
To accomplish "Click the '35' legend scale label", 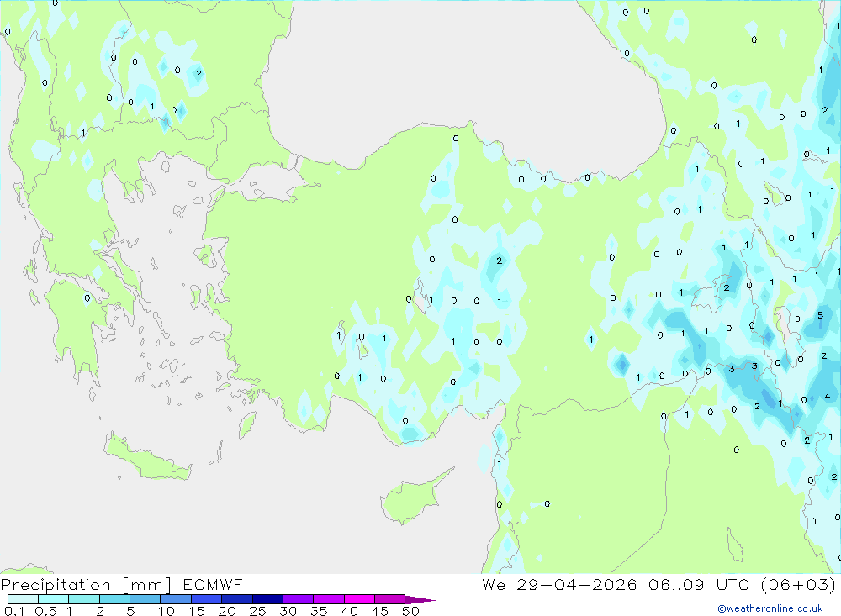I will click(x=319, y=611).
